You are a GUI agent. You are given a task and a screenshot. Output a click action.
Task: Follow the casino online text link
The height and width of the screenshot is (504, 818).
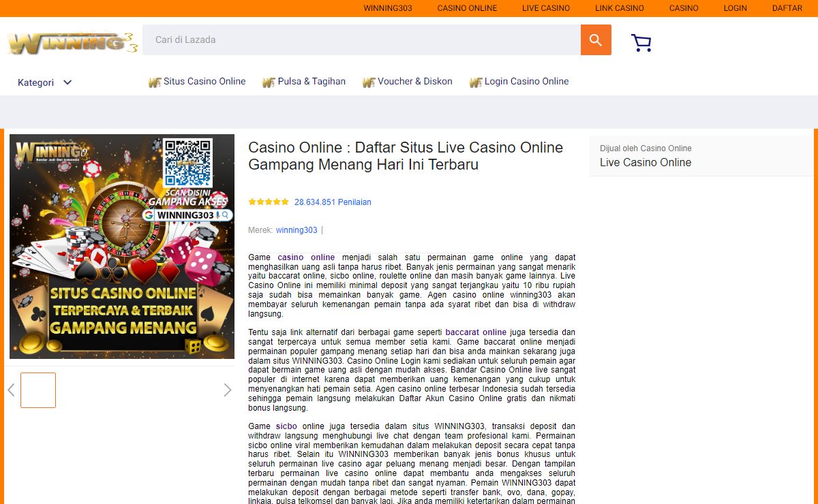(306, 257)
